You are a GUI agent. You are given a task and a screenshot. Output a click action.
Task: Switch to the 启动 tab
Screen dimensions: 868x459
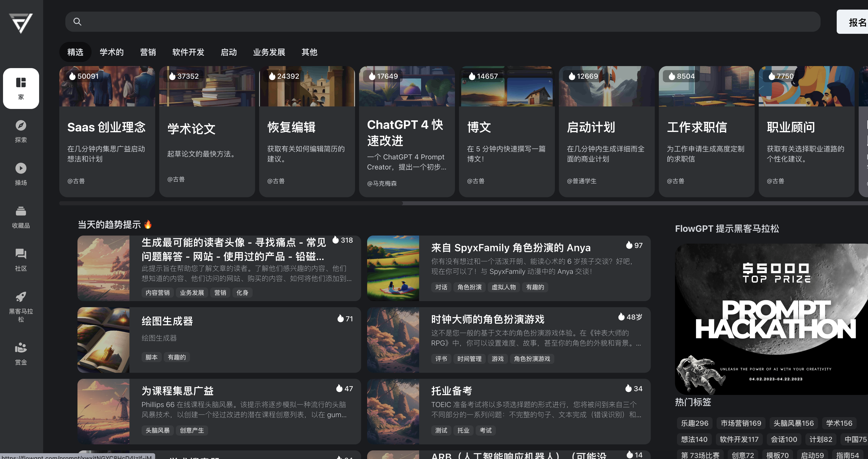tap(228, 52)
